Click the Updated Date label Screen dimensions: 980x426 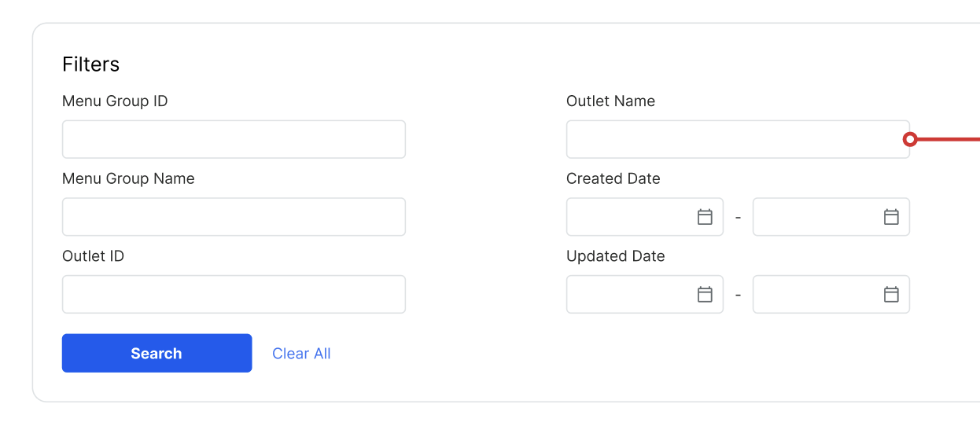pos(615,256)
